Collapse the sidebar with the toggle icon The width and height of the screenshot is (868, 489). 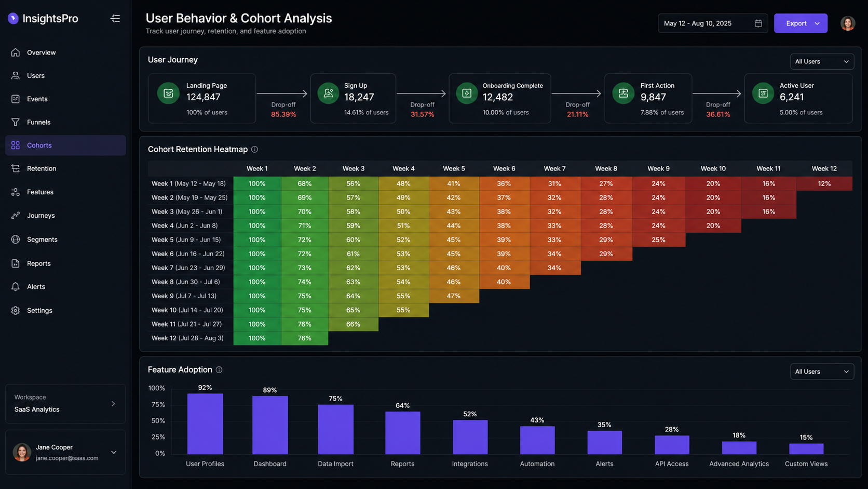(115, 19)
